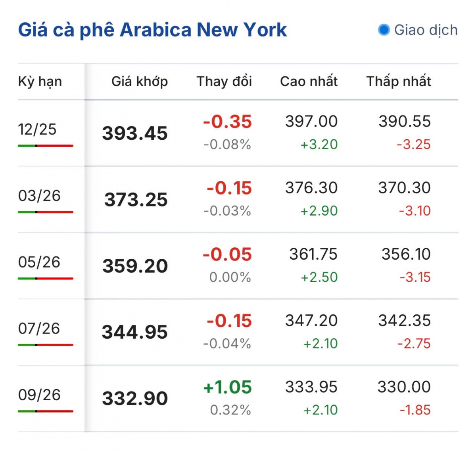This screenshot has height=451, width=476.
Task: Click the Thấp nhất column header
Action: click(x=398, y=81)
